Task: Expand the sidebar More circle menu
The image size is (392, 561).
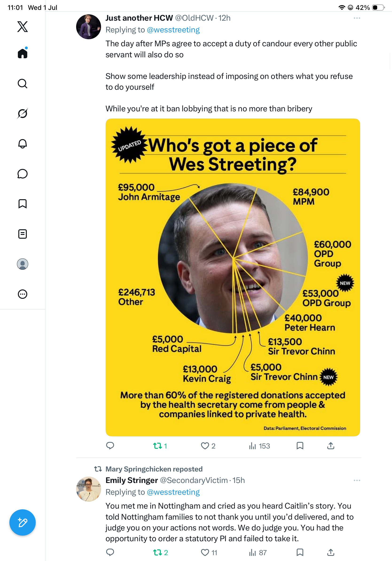Action: click(23, 294)
